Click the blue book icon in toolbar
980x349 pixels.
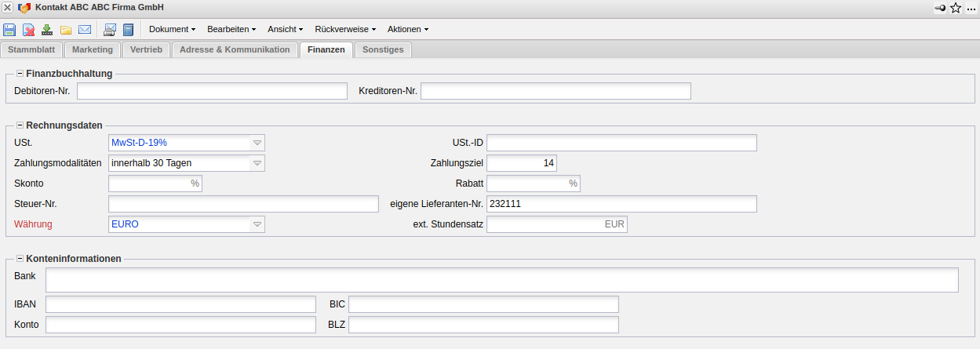129,30
